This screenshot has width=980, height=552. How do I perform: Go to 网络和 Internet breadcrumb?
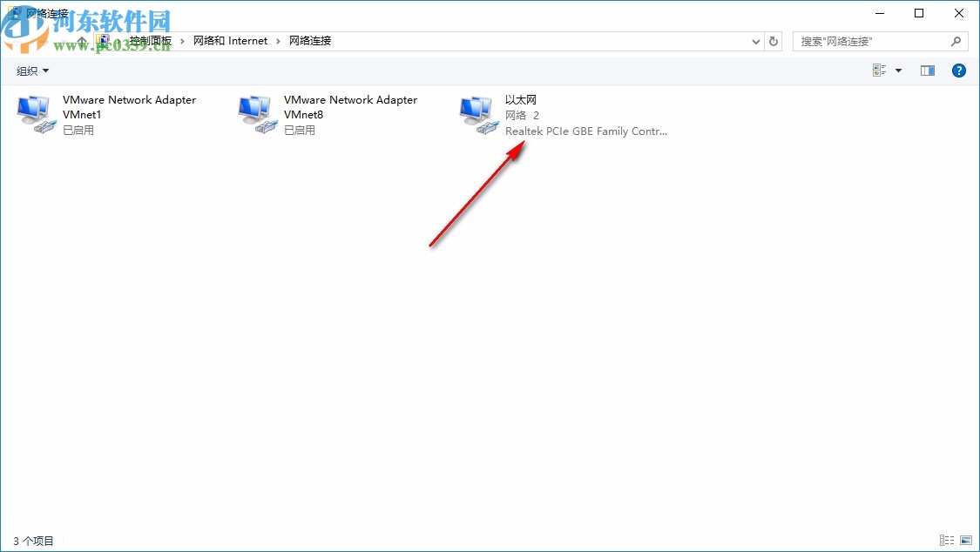(x=230, y=41)
